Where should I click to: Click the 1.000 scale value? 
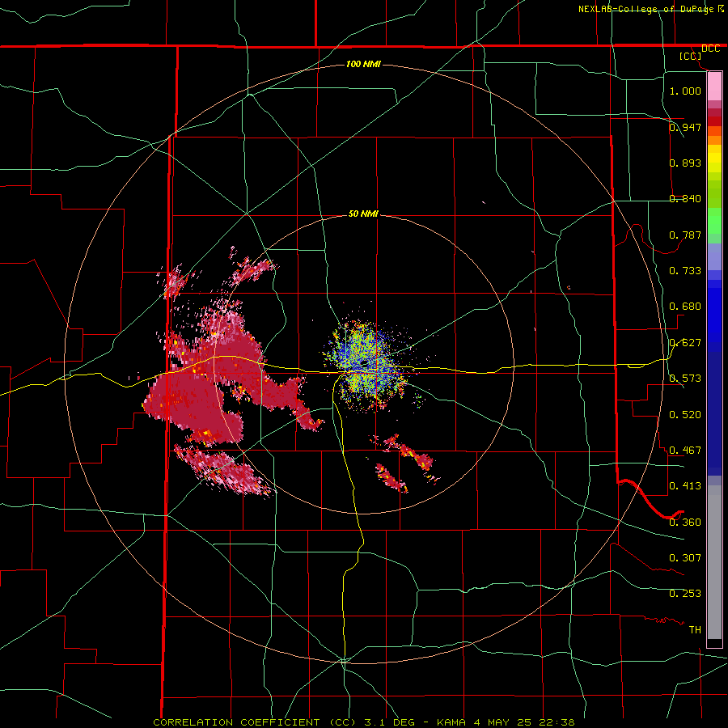[685, 91]
